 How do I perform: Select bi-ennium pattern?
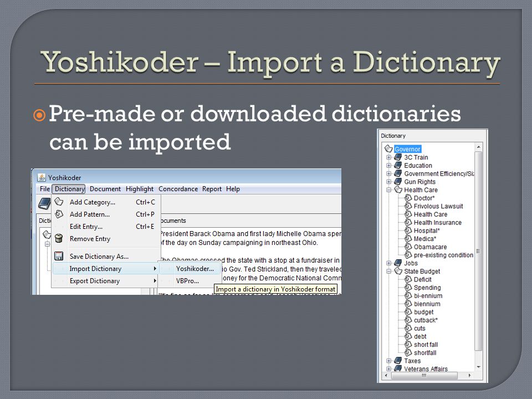coord(428,296)
